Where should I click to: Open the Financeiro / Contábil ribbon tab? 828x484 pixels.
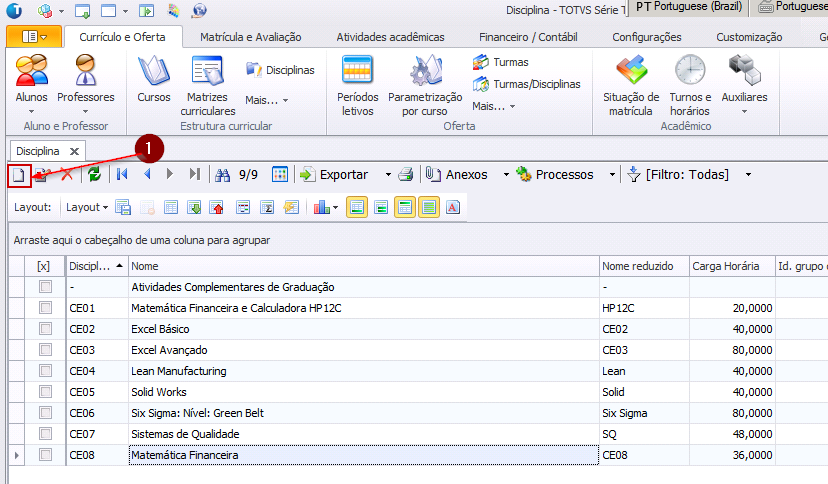click(x=528, y=37)
